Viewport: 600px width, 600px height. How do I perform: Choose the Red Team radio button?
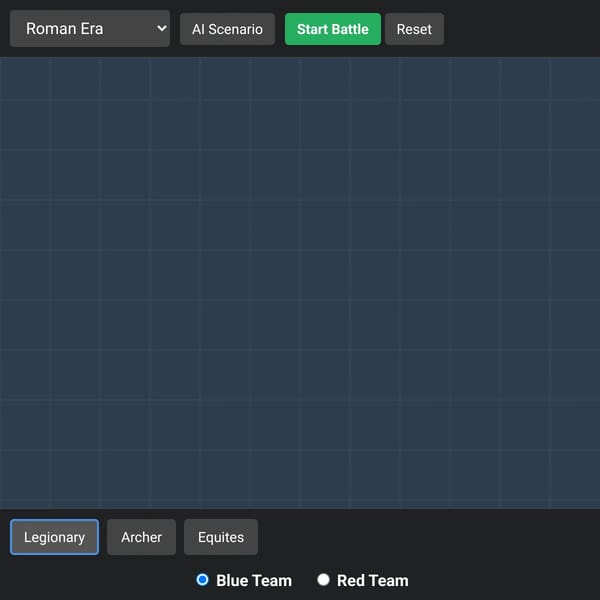point(323,580)
